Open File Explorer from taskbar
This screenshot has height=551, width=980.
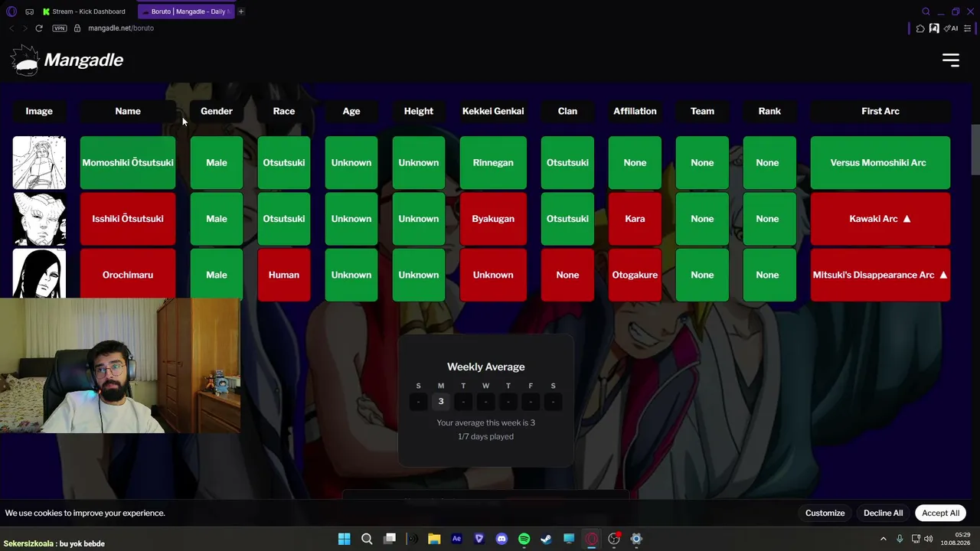click(434, 539)
